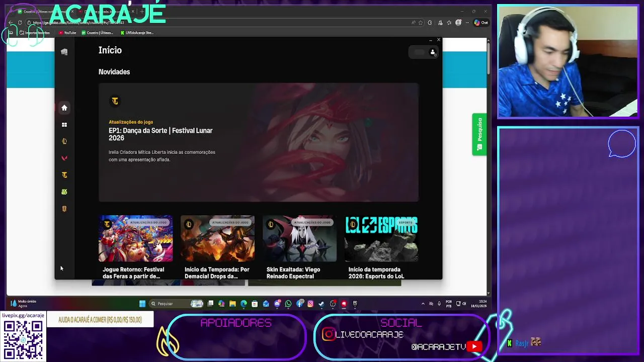Click the browser refresh icon
The image size is (644, 362).
[20, 23]
